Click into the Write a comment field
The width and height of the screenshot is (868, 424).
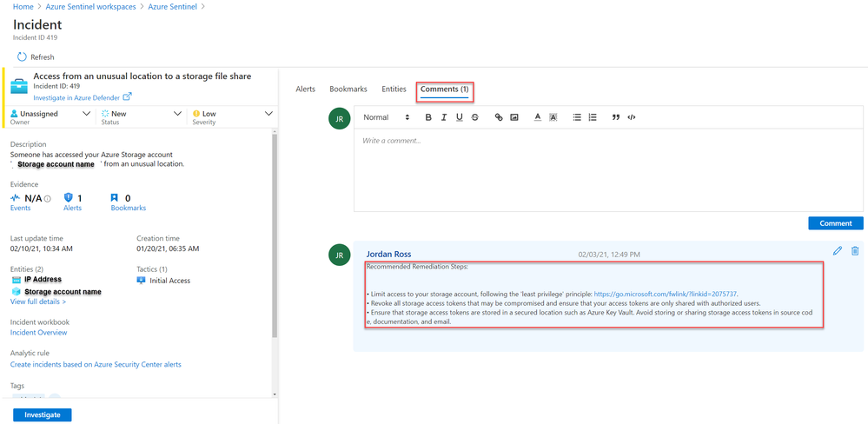[x=608, y=170]
